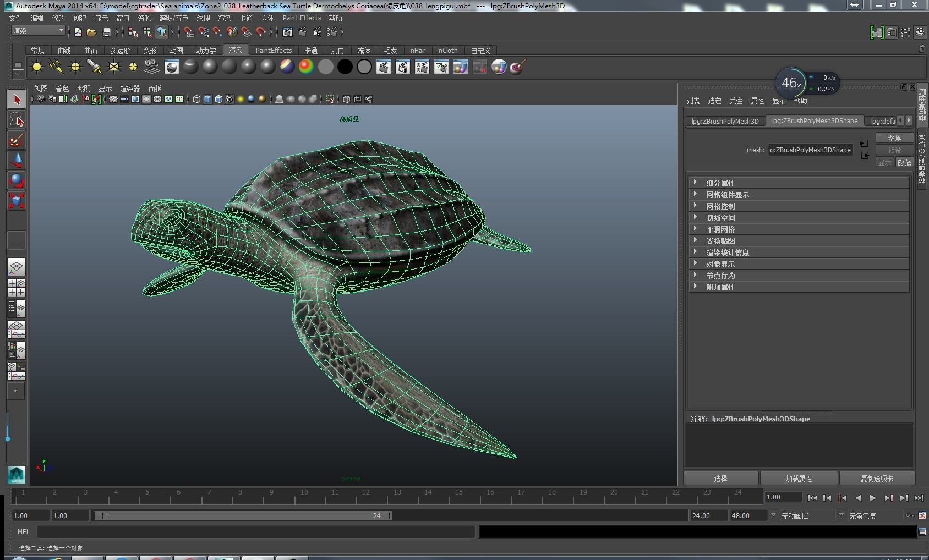Expand the 节点行为 section
Image resolution: width=929 pixels, height=560 pixels.
click(799, 276)
